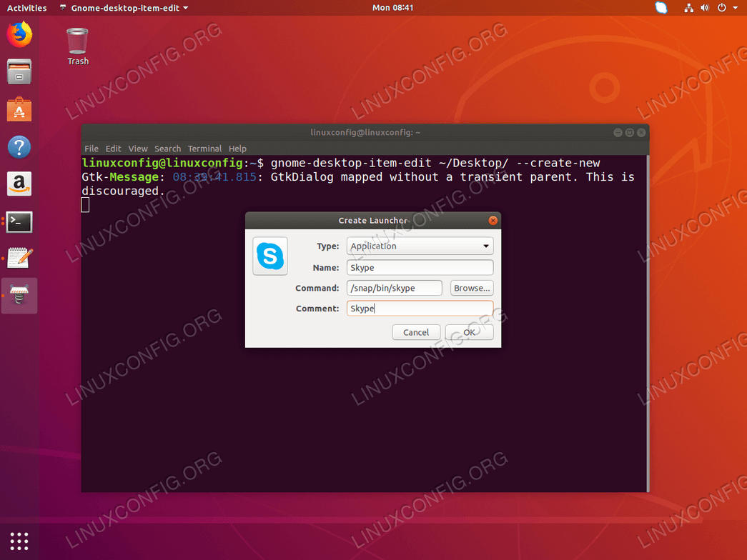
Task: Show Applications using the grid icon
Action: 19,541
